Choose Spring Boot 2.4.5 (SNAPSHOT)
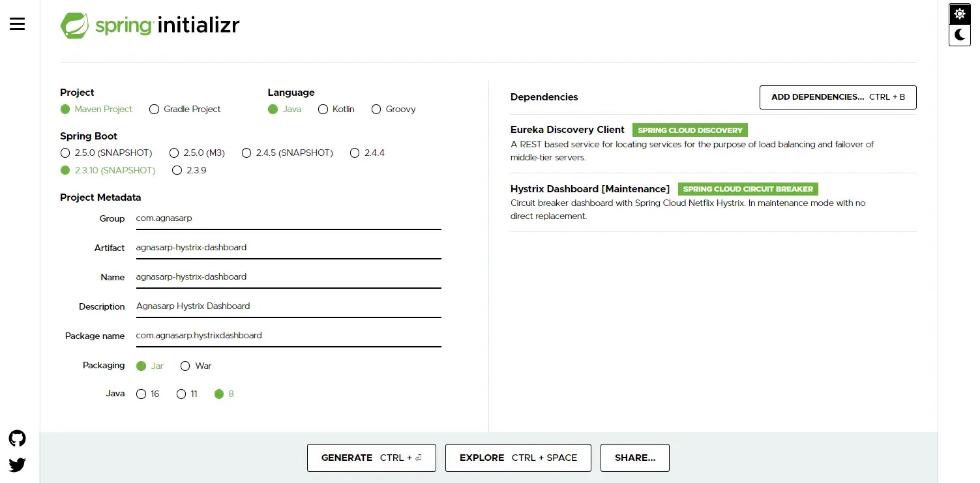 (288, 153)
